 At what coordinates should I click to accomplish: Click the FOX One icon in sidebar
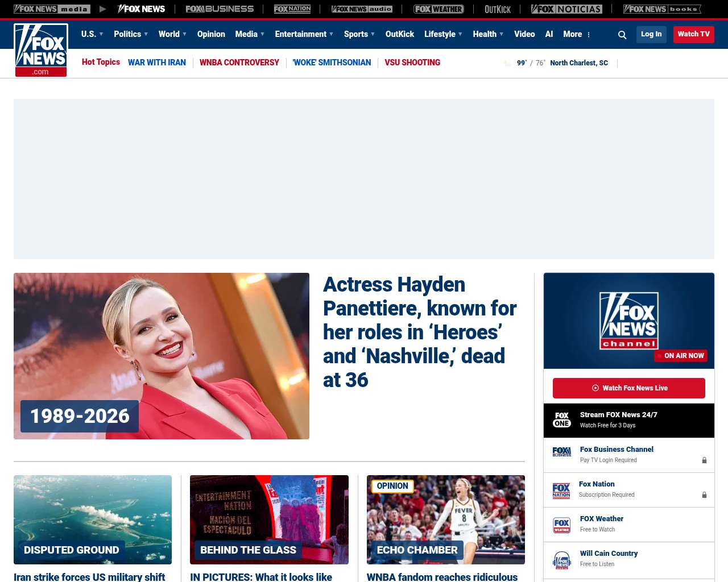tap(562, 420)
